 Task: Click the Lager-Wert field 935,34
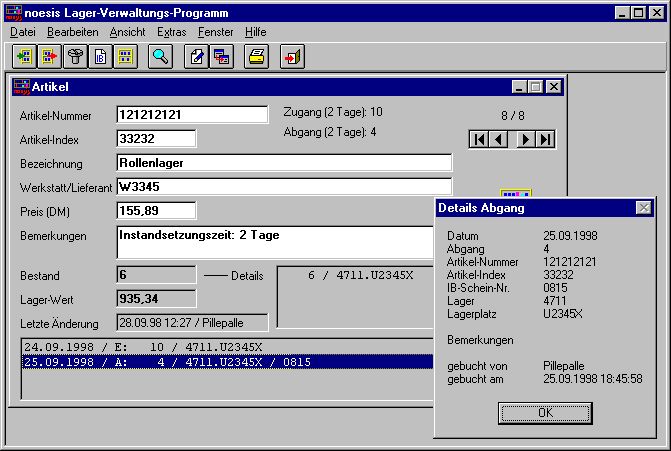(156, 299)
